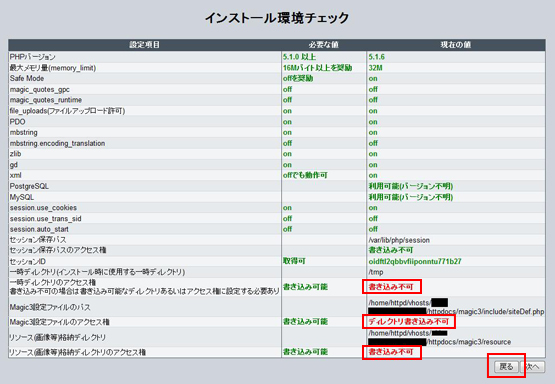Select the mbstring row label

tap(23, 132)
